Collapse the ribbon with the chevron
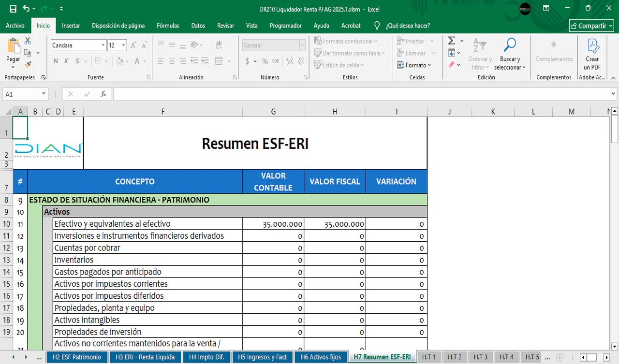 tap(613, 78)
